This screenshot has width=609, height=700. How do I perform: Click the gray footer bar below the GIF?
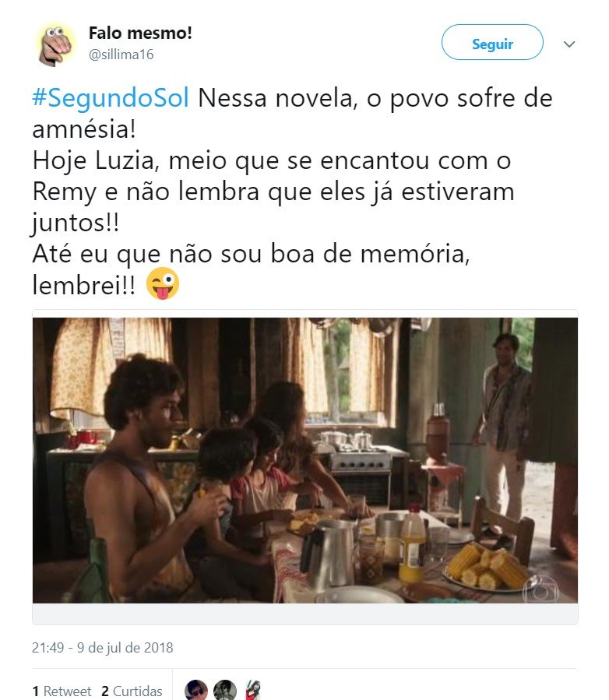[x=305, y=614]
